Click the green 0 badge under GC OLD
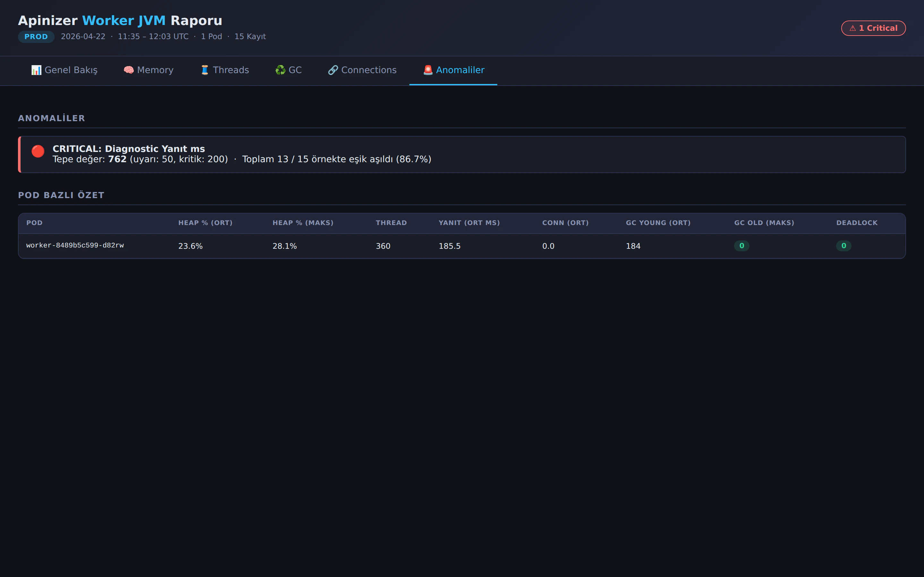Image resolution: width=924 pixels, height=577 pixels. 741,246
